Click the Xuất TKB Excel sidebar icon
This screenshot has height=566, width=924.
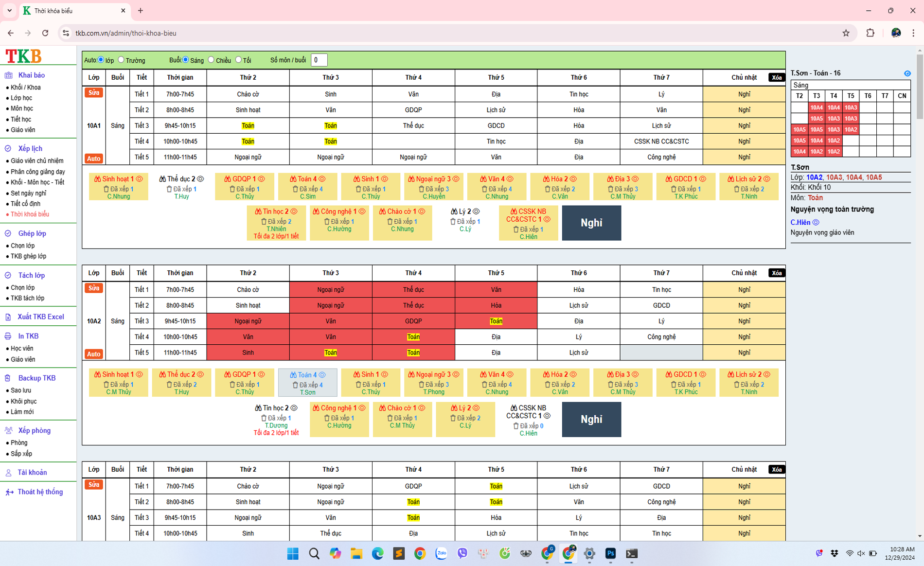[8, 317]
